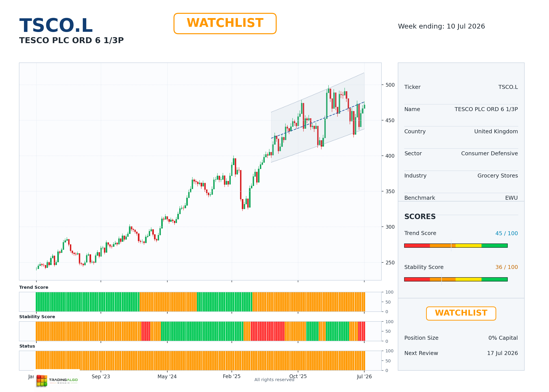
Task: Click the Feb '25 date axis label
Action: click(x=232, y=376)
